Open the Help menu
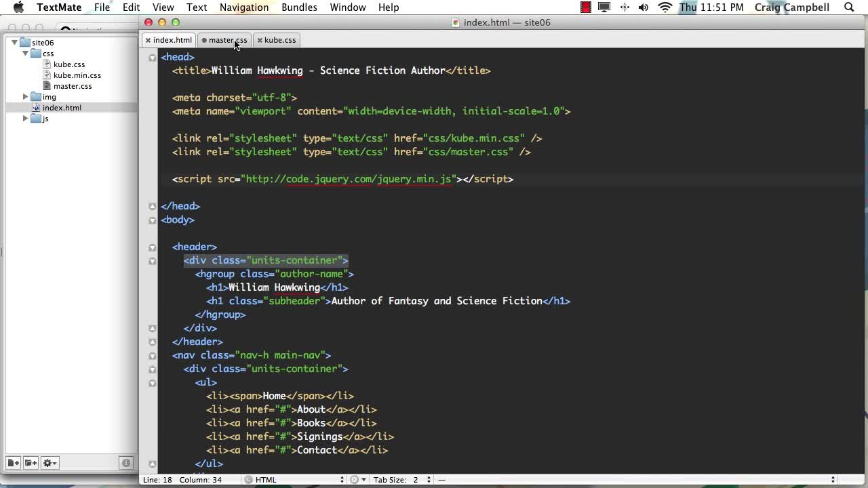The image size is (868, 488). tap(389, 7)
